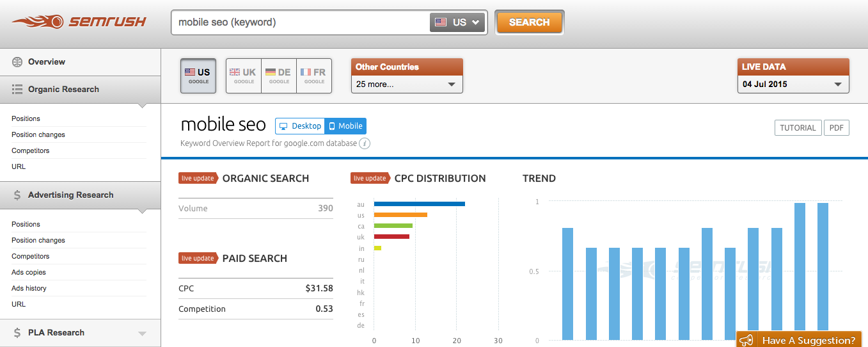This screenshot has height=347, width=868.
Task: Open Positions under Advertising Research
Action: [26, 224]
